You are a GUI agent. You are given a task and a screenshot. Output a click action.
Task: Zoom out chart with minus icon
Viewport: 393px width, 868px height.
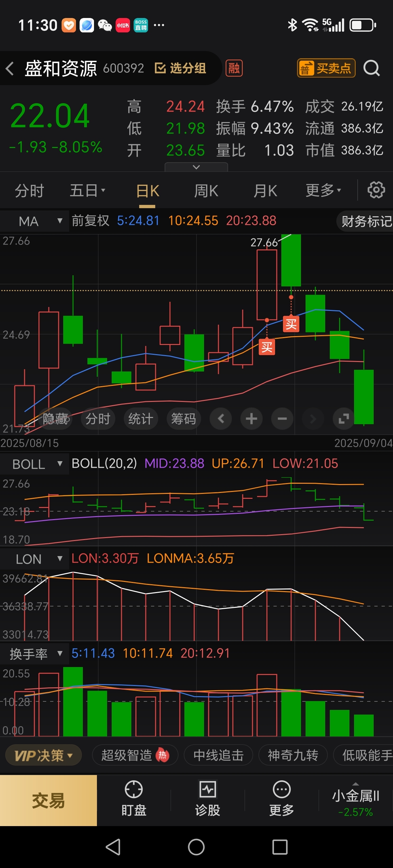click(282, 419)
